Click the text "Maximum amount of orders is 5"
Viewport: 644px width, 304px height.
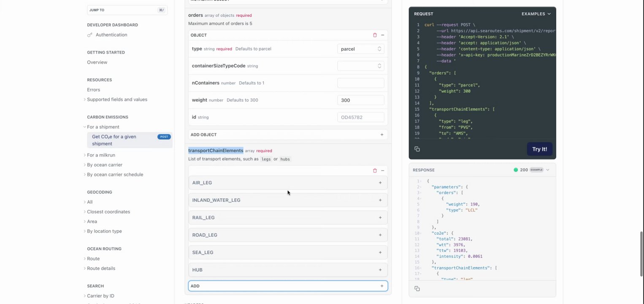coord(220,24)
